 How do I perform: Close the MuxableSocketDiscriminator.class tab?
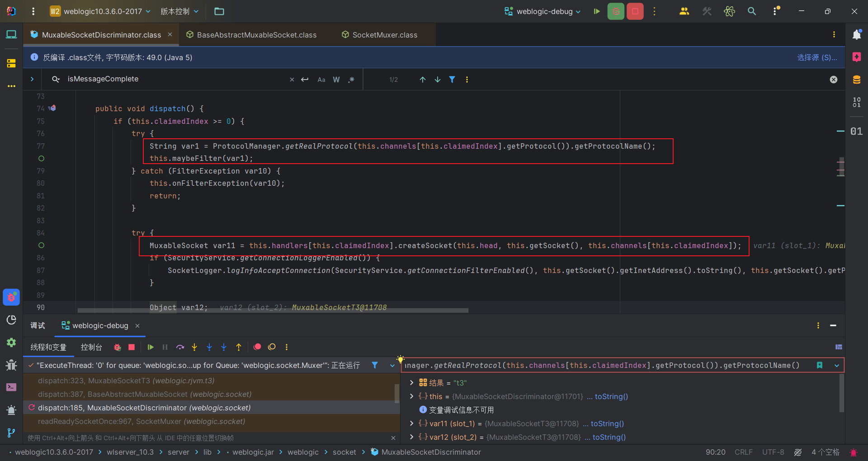(170, 34)
